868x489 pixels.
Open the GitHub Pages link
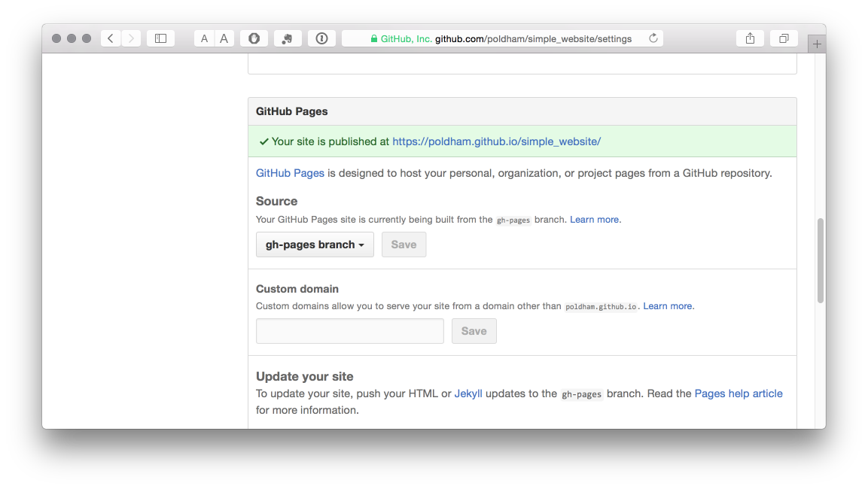pos(290,173)
